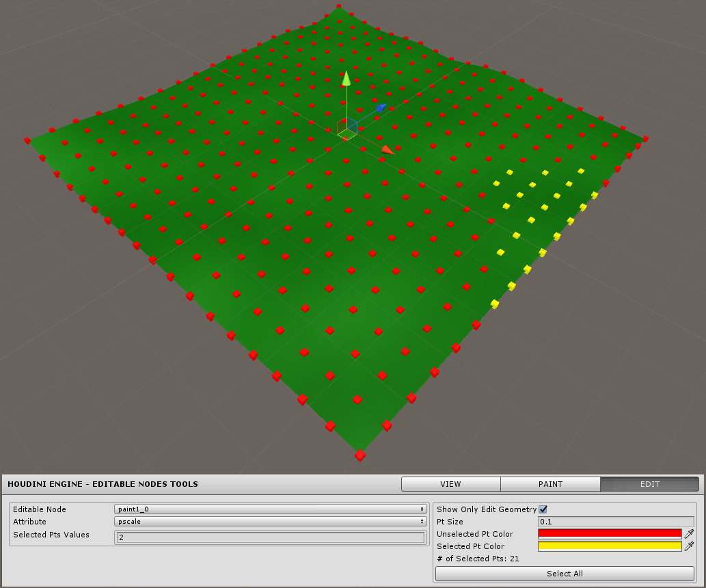The width and height of the screenshot is (706, 588).
Task: Click the eyedropper next to Unselected Pt Color
Action: tap(689, 534)
